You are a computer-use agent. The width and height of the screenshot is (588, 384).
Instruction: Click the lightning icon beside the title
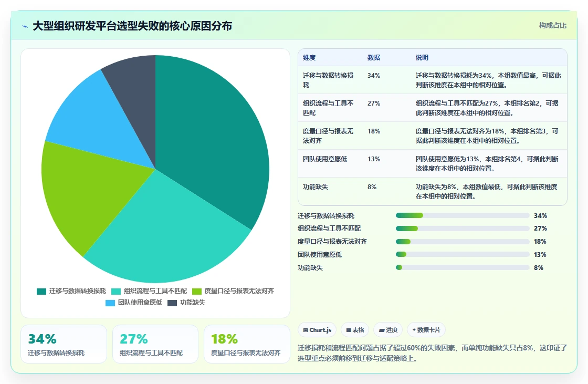[x=25, y=26]
